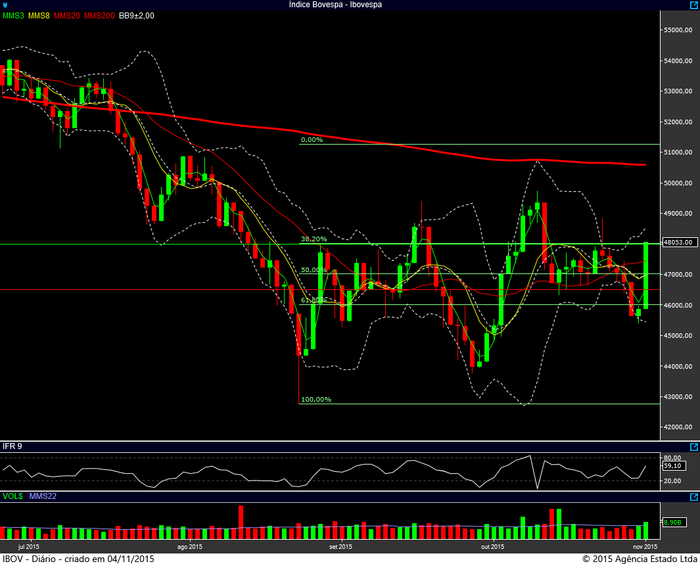
Task: Select the 100,00% Fibonacci level label
Action: pos(316,399)
